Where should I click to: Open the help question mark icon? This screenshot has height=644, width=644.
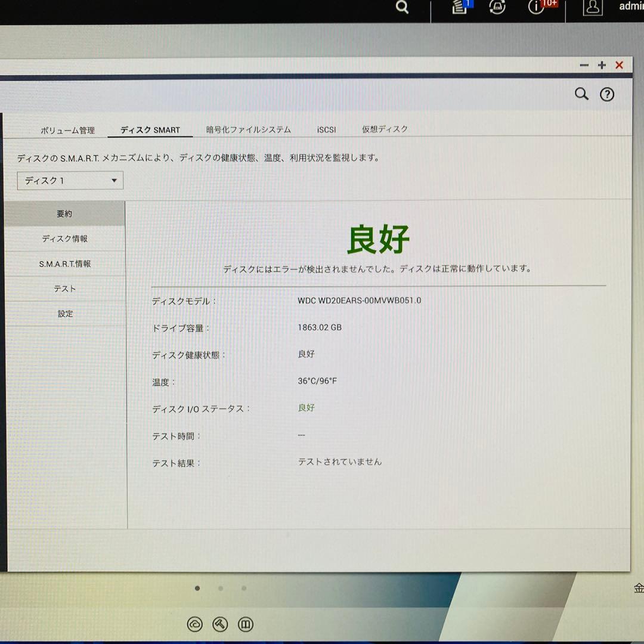[606, 94]
